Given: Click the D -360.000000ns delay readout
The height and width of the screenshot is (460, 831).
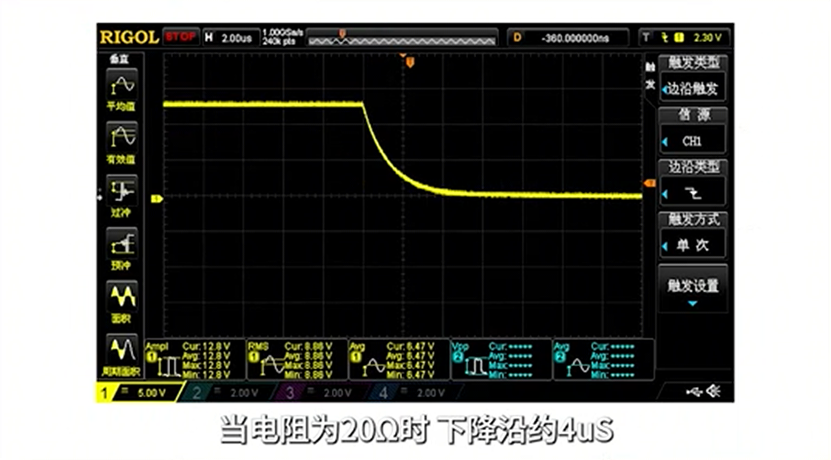Looking at the screenshot, I should click(568, 38).
